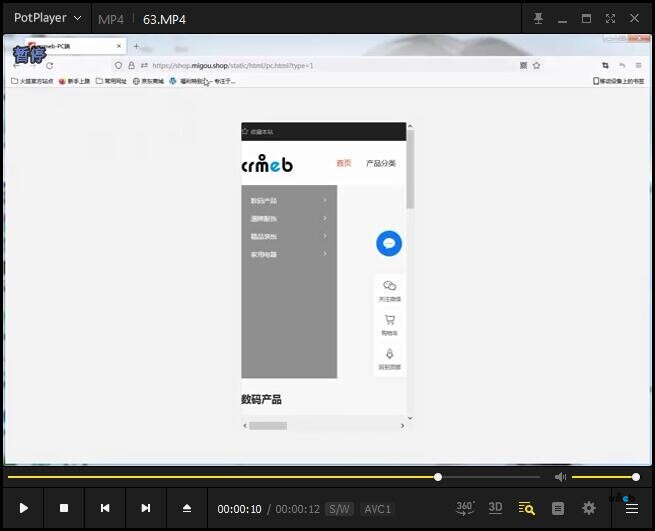Click the horizontal scrollbar thumb
655x531 pixels.
pyautogui.click(x=268, y=426)
